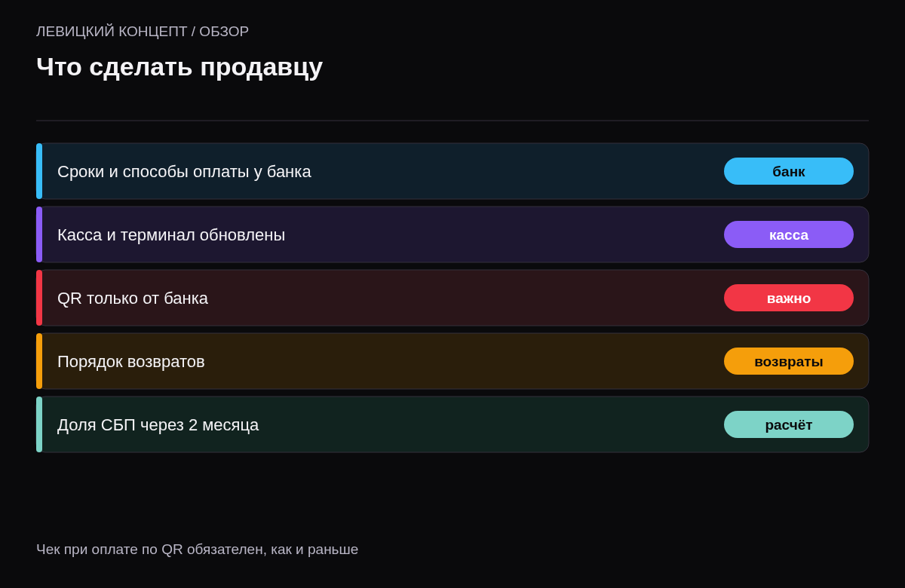Click the red "важно" tag
Viewport: 905px width, 588px height.
[789, 298]
